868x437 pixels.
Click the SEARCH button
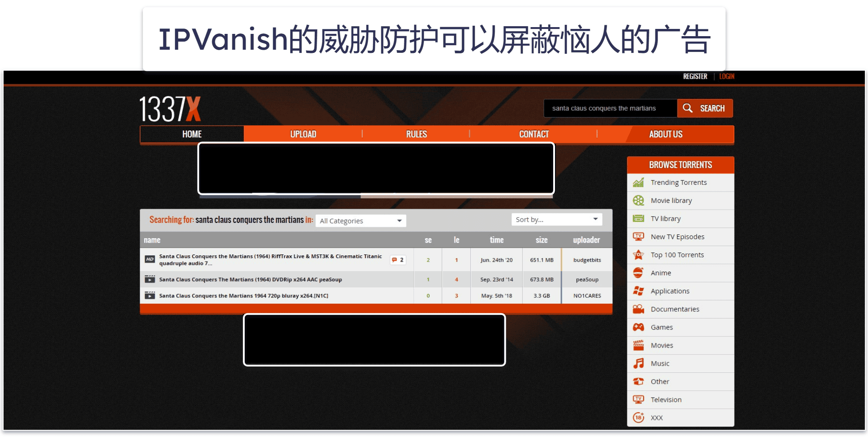705,108
